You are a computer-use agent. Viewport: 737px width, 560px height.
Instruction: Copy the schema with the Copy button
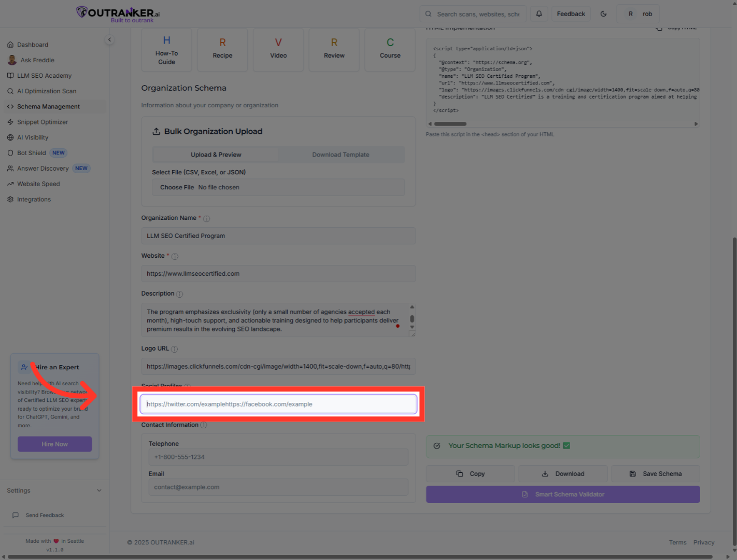click(471, 474)
